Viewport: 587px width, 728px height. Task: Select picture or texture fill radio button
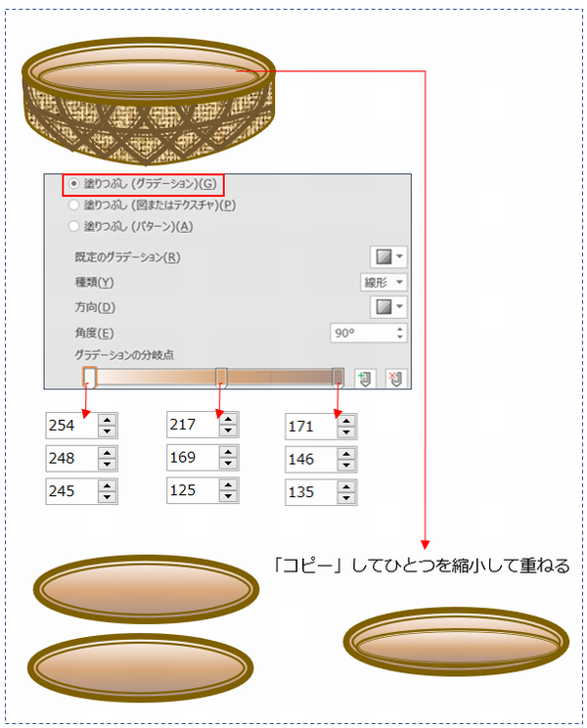pyautogui.click(x=73, y=205)
